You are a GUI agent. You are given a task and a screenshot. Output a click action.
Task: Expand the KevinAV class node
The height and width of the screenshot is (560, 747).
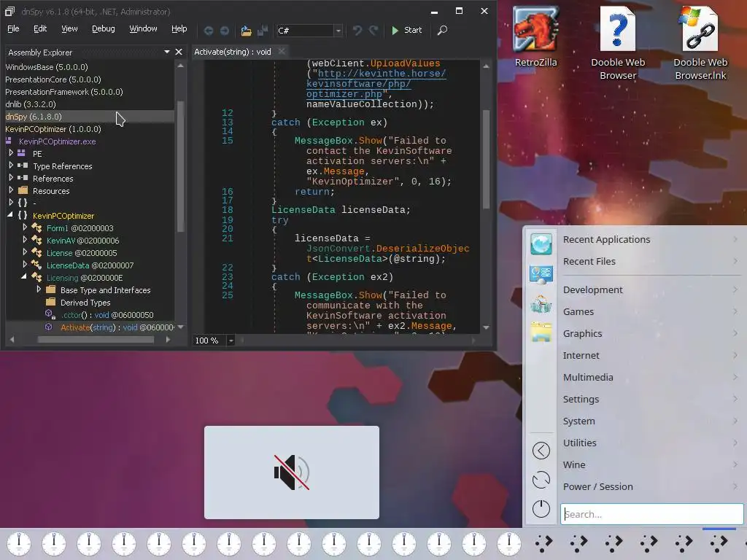(x=25, y=239)
